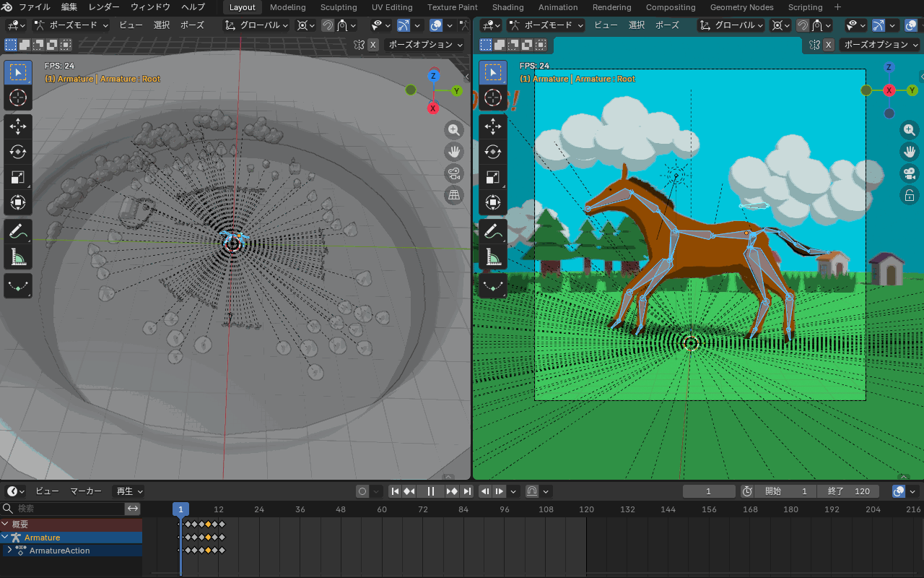Toggle lock camera to view padlock

click(x=909, y=195)
